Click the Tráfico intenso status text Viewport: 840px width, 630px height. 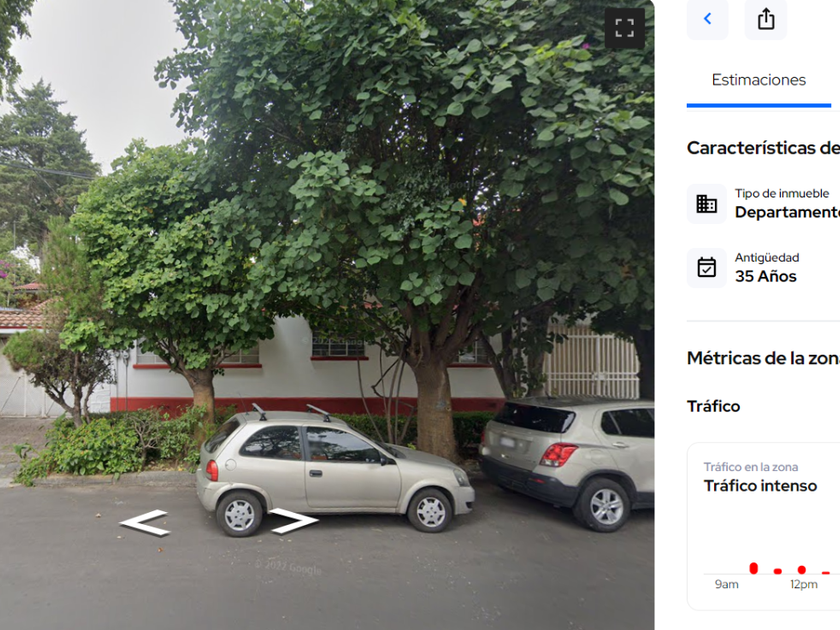[x=760, y=486]
